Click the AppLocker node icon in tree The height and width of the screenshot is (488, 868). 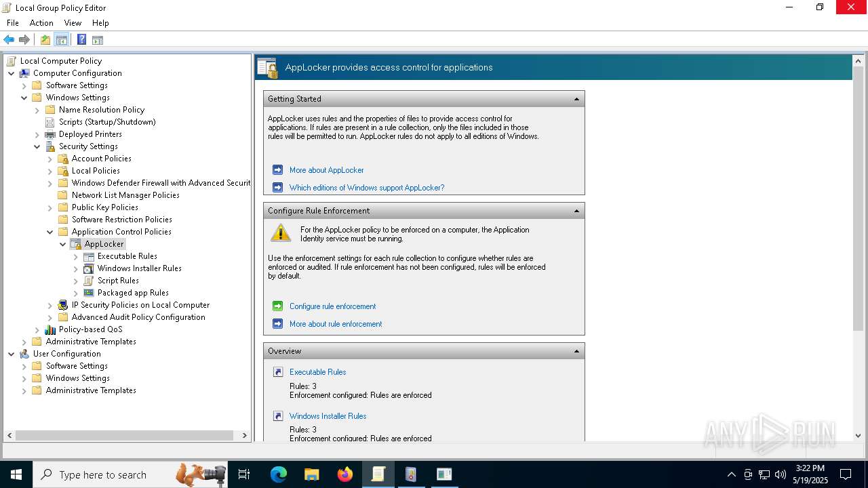(x=76, y=244)
